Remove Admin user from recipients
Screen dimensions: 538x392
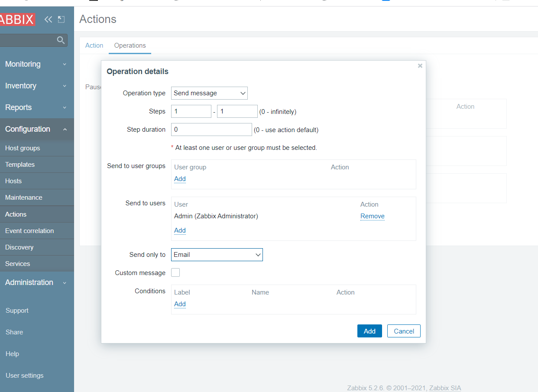point(372,216)
